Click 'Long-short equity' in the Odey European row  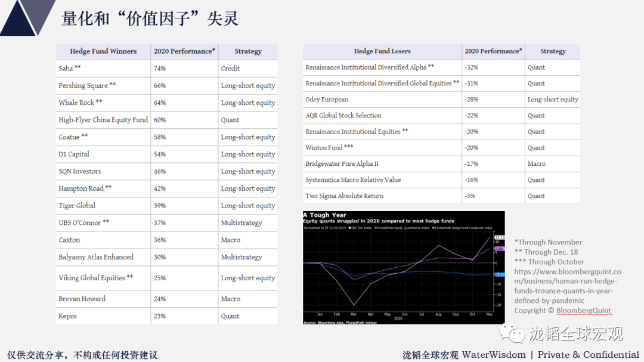point(553,100)
